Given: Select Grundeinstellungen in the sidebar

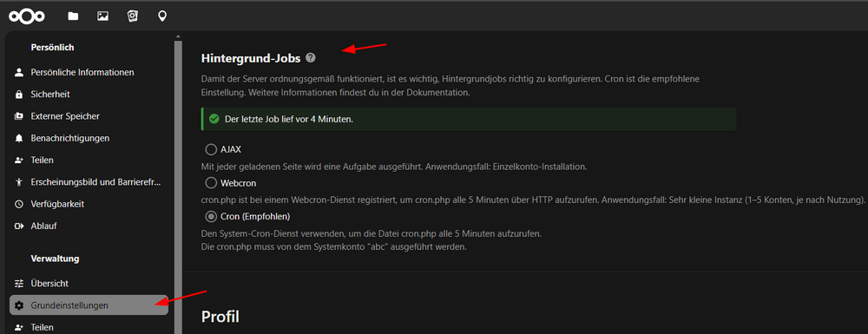Looking at the screenshot, I should [89, 305].
